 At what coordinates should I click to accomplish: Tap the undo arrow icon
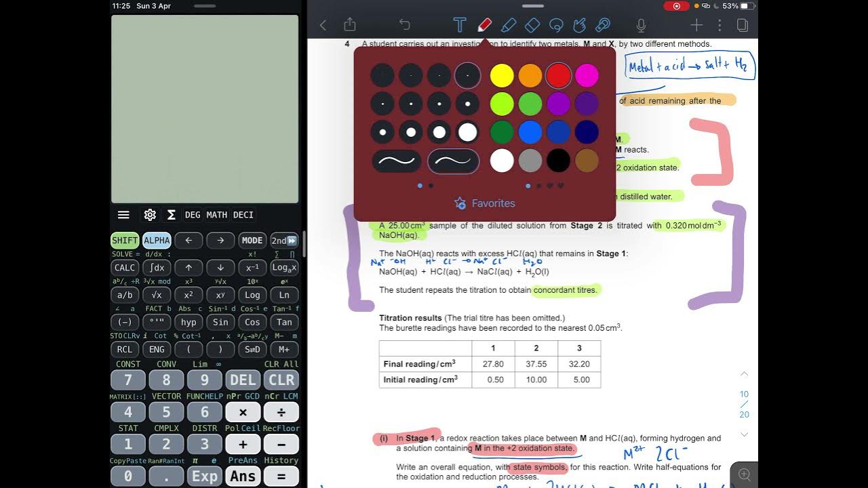tap(405, 25)
